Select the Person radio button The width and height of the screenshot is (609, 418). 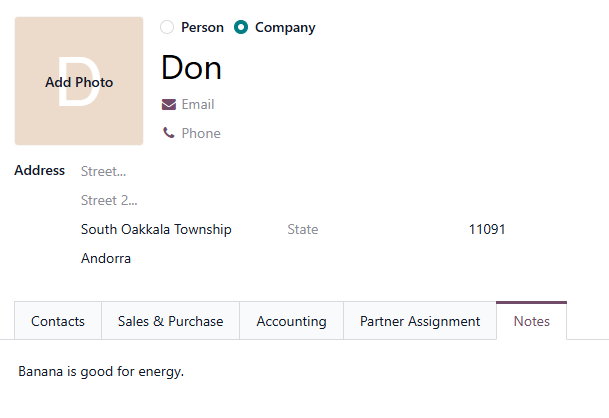[167, 28]
